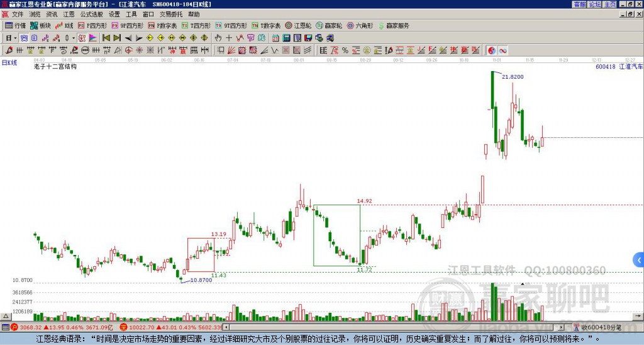Open the 赢家轮 wheel tool
This screenshot has width=644, height=345.
[x=329, y=25]
